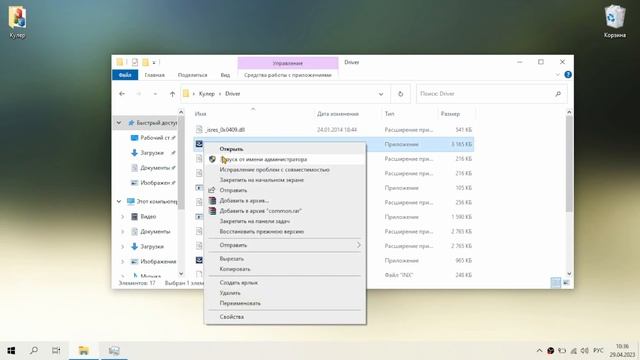This screenshot has width=640, height=360.
Task: Open the Корзина recycle bin on desktop
Action: tap(615, 21)
